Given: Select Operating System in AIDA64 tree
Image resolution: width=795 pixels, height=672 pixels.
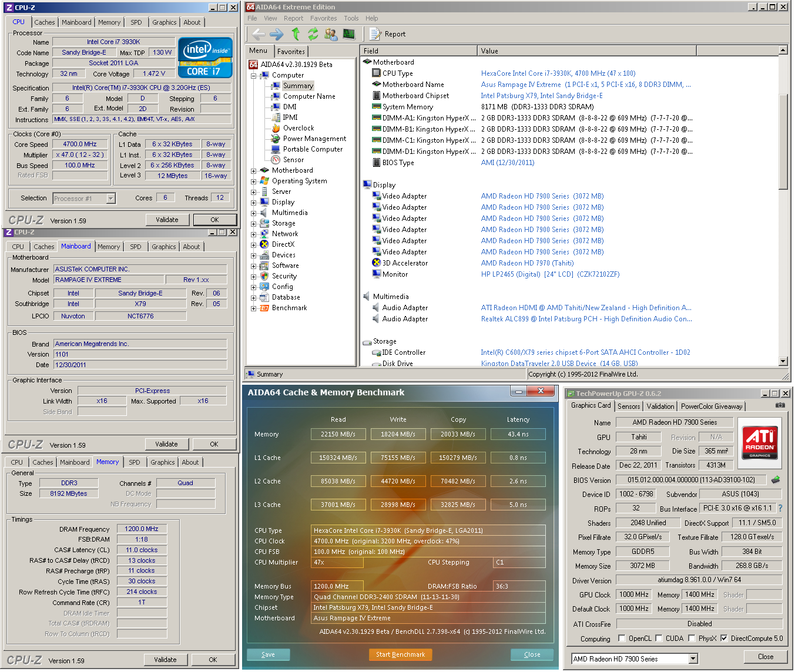Looking at the screenshot, I should (x=299, y=181).
